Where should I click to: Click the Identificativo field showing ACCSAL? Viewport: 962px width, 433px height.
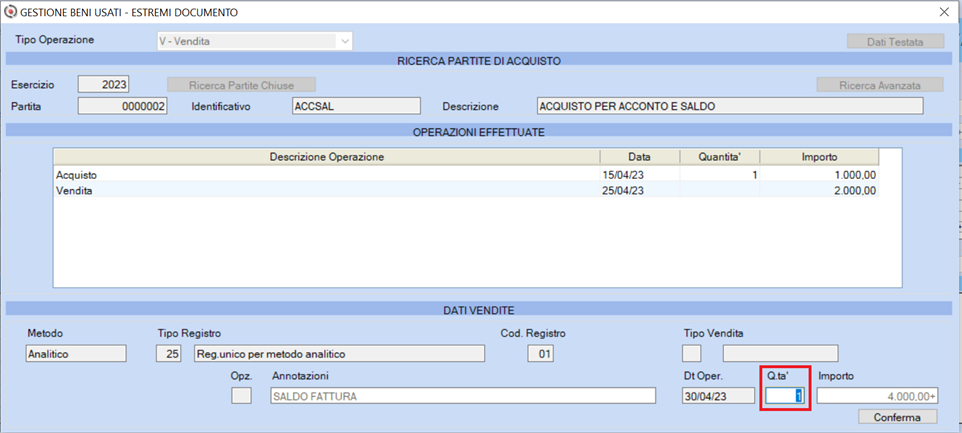coord(356,106)
